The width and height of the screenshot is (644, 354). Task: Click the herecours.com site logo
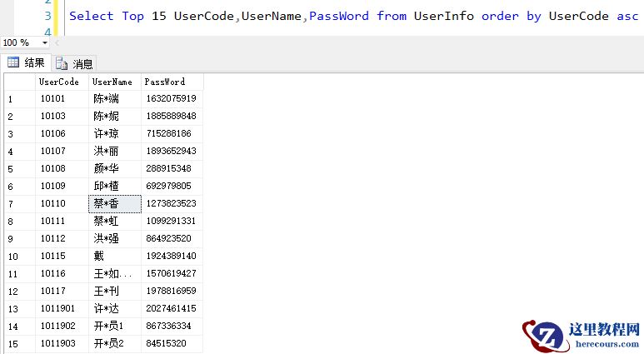tap(581, 333)
